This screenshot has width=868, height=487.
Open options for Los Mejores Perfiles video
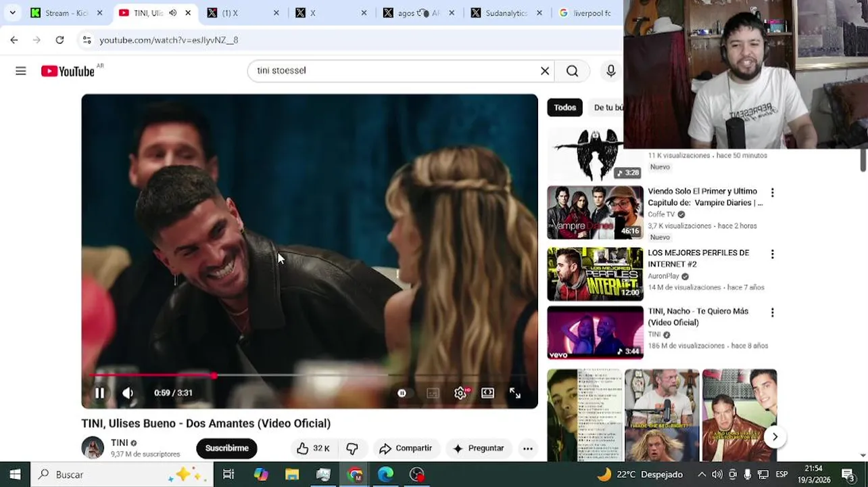click(773, 254)
